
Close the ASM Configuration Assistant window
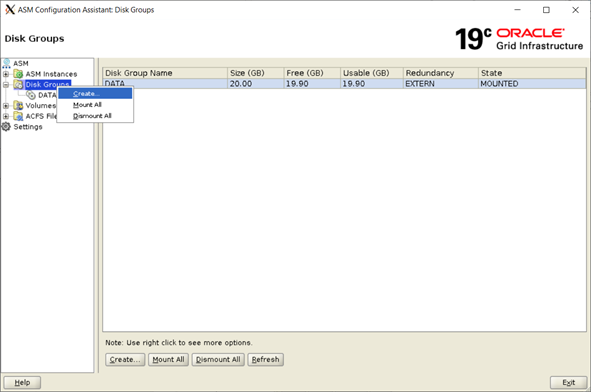575,10
